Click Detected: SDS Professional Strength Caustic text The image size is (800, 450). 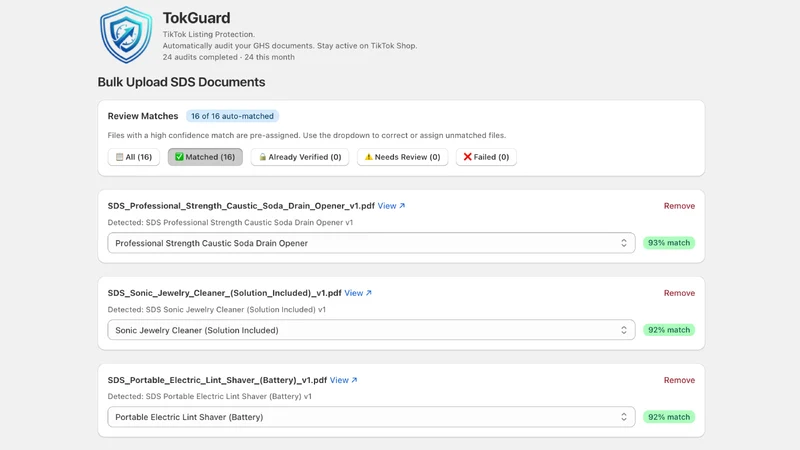pos(230,222)
